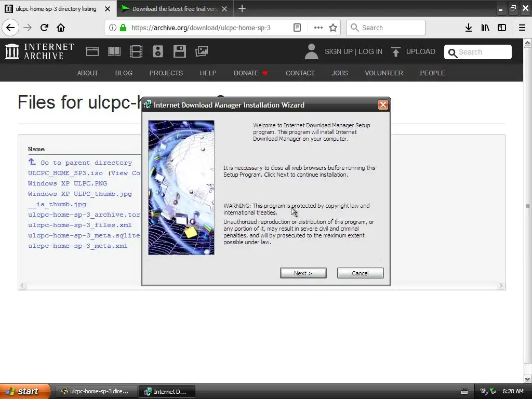Screen dimensions: 532x399
Task: Open ulcpc-home-sp-3_files.xml link
Action: click(79, 225)
